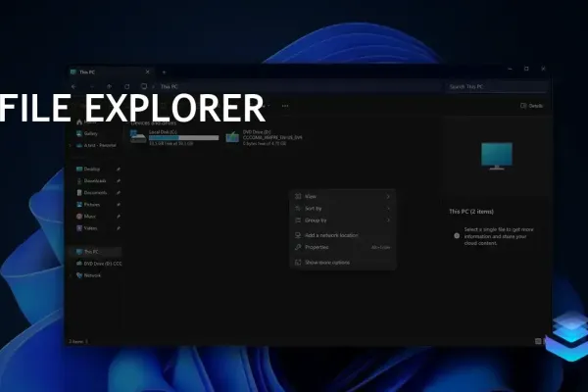Click the This PC (2 items) heading
588x392 pixels.
click(x=471, y=212)
